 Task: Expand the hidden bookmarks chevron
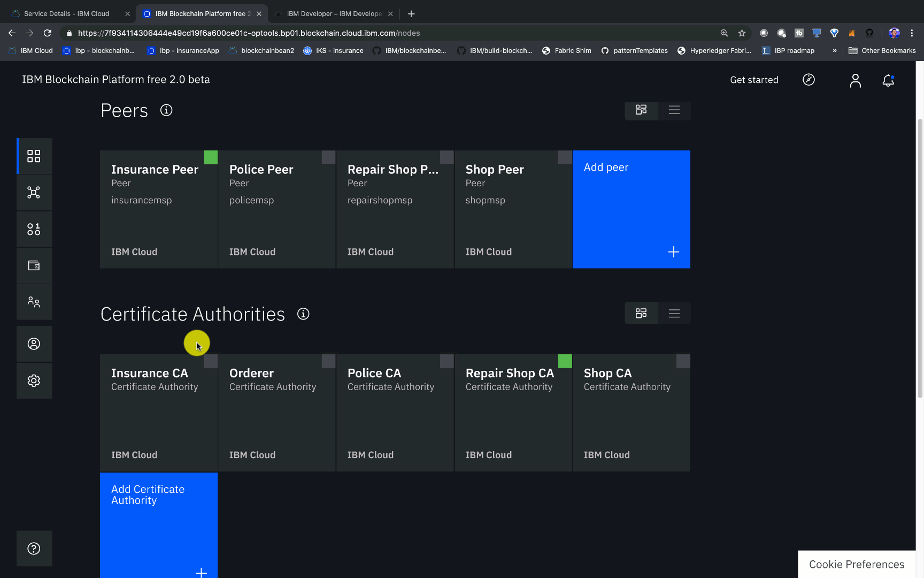click(x=835, y=51)
